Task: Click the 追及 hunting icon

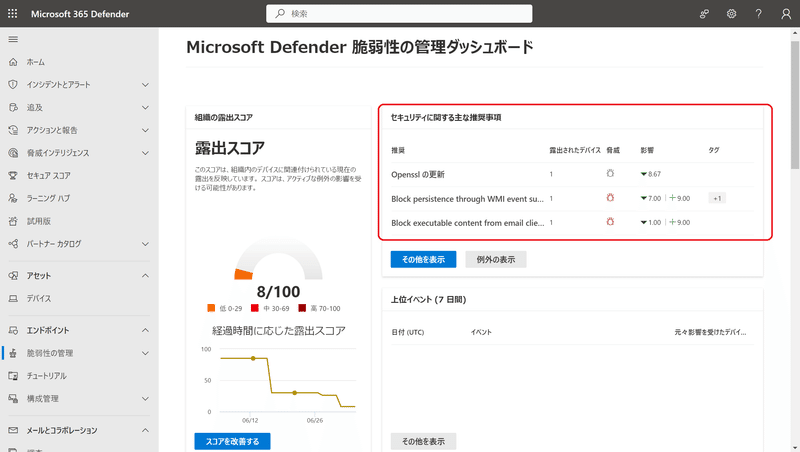Action: (x=13, y=107)
